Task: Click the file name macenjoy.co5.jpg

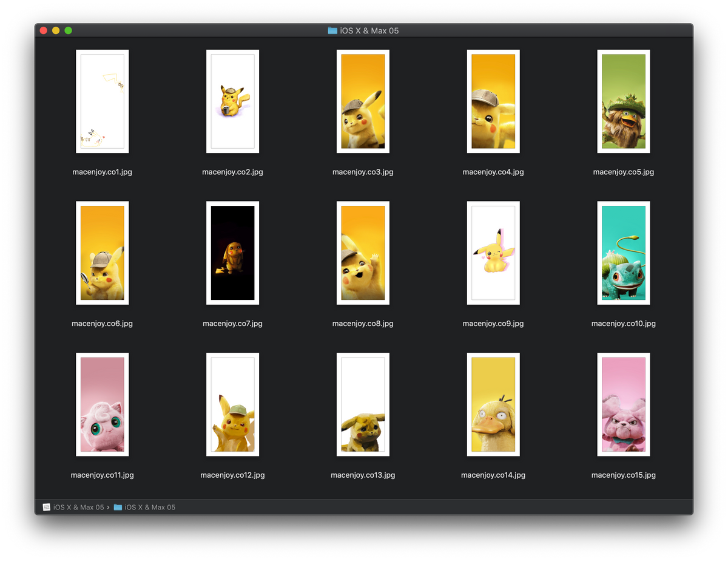Action: 624,172
